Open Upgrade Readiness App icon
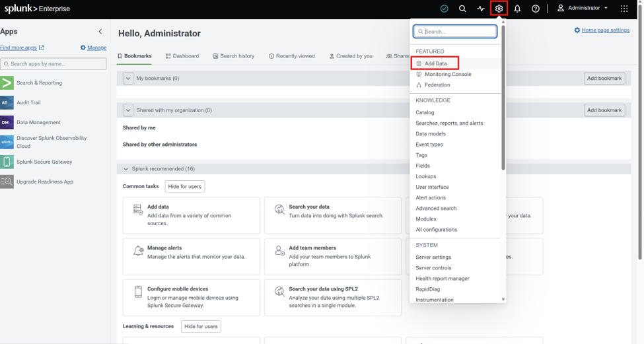This screenshot has width=644, height=344. (7, 182)
